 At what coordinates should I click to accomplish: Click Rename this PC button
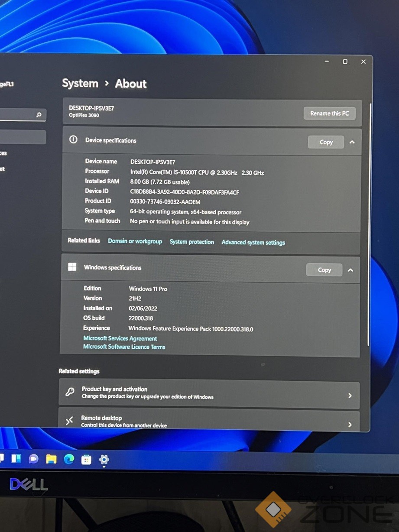(329, 114)
